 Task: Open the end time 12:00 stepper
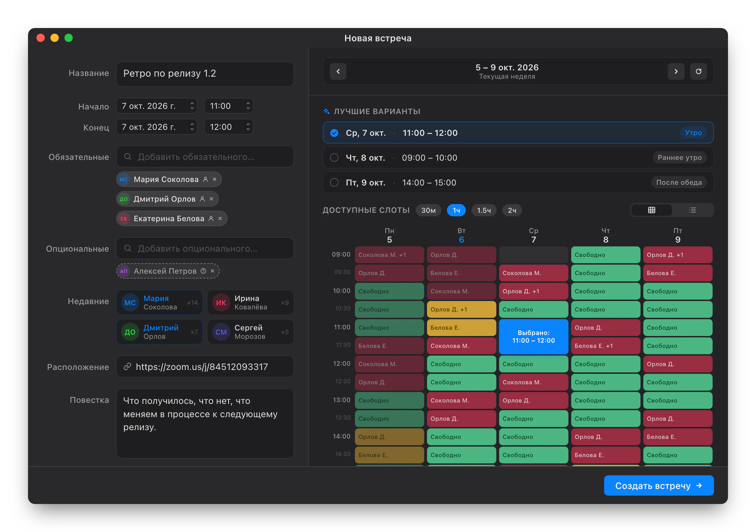(x=248, y=127)
